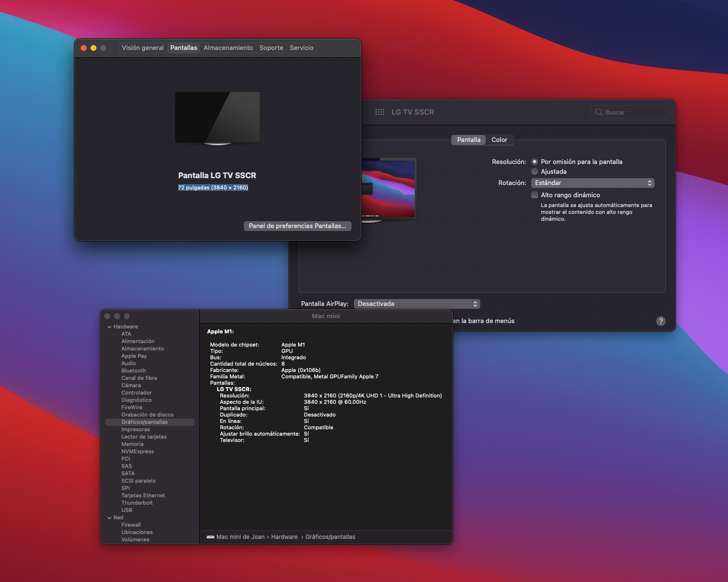Click the 'Apple M1:' heading in details pane

[220, 331]
